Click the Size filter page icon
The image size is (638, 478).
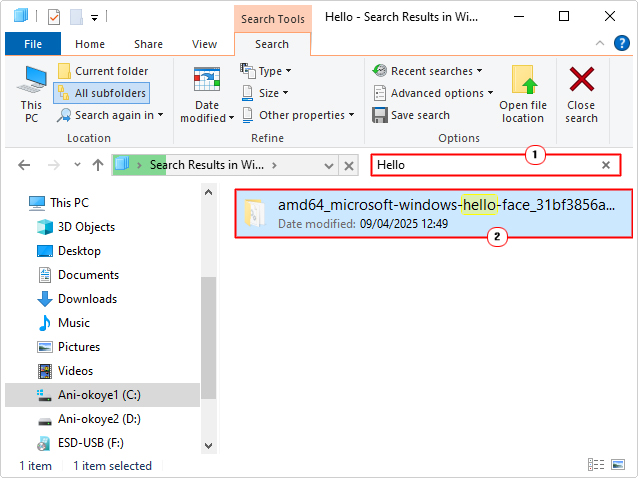(x=247, y=93)
